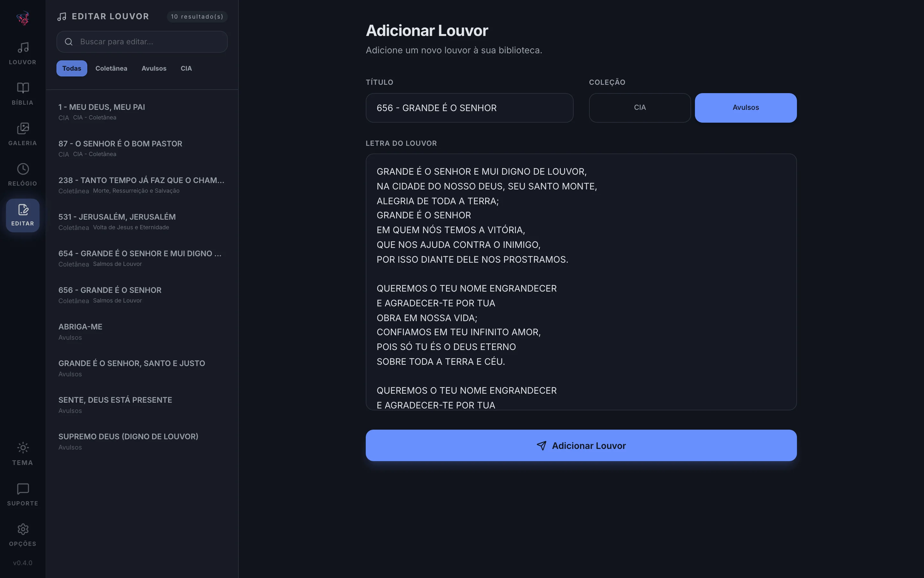Image resolution: width=924 pixels, height=578 pixels.
Task: Click into the Letra do Louvor textarea
Action: pyautogui.click(x=581, y=282)
